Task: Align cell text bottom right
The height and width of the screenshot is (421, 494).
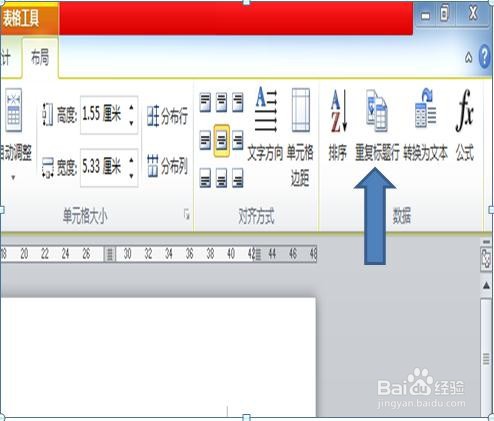Action: (237, 178)
